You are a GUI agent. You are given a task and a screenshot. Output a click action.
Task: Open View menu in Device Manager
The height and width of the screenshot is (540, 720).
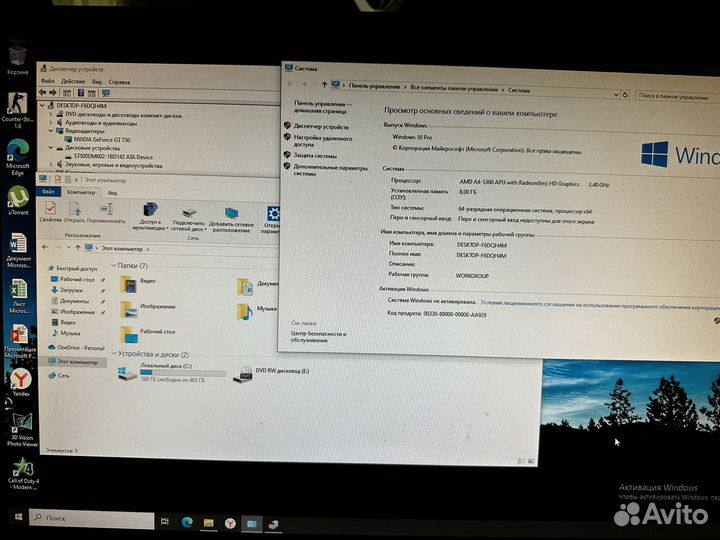click(97, 82)
